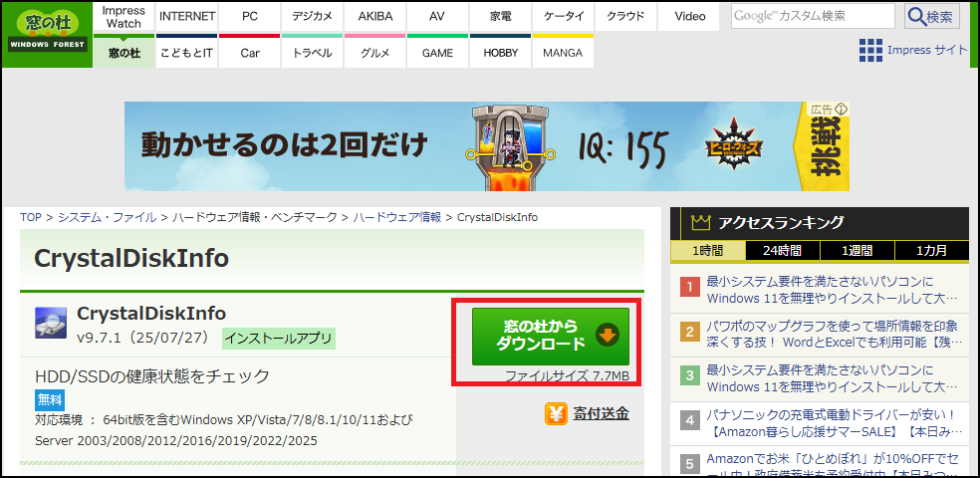The width and height of the screenshot is (980, 478).
Task: Open the Video site tab
Action: pyautogui.click(x=690, y=17)
